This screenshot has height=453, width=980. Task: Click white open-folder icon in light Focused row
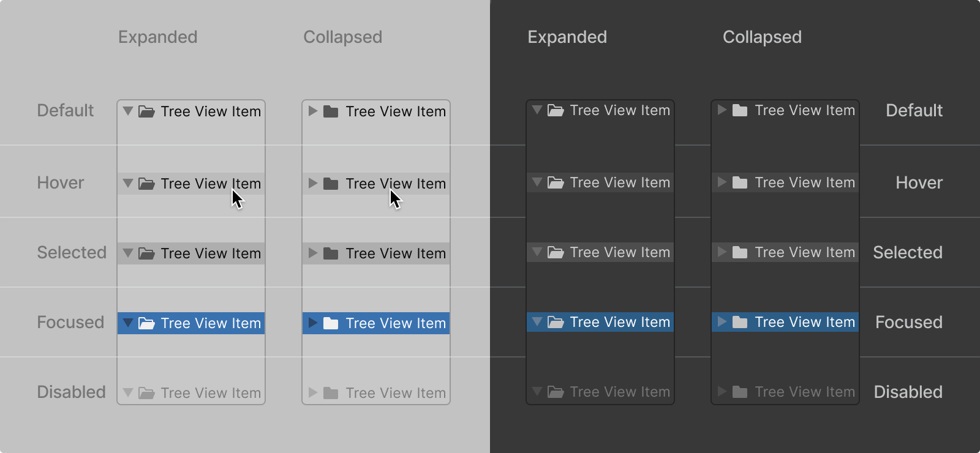pos(146,323)
